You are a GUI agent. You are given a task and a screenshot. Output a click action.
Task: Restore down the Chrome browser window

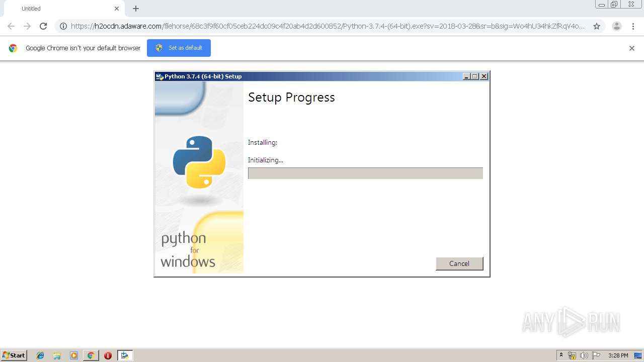coord(614,5)
